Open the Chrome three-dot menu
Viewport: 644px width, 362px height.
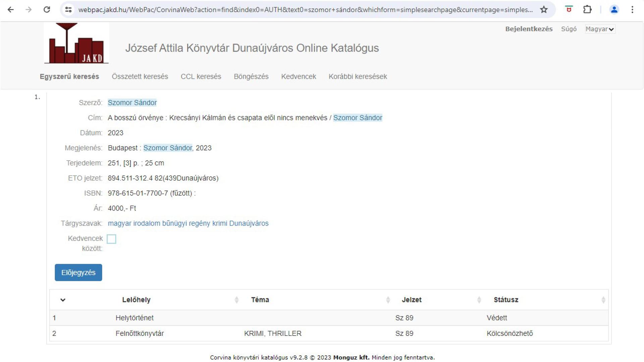click(x=632, y=10)
